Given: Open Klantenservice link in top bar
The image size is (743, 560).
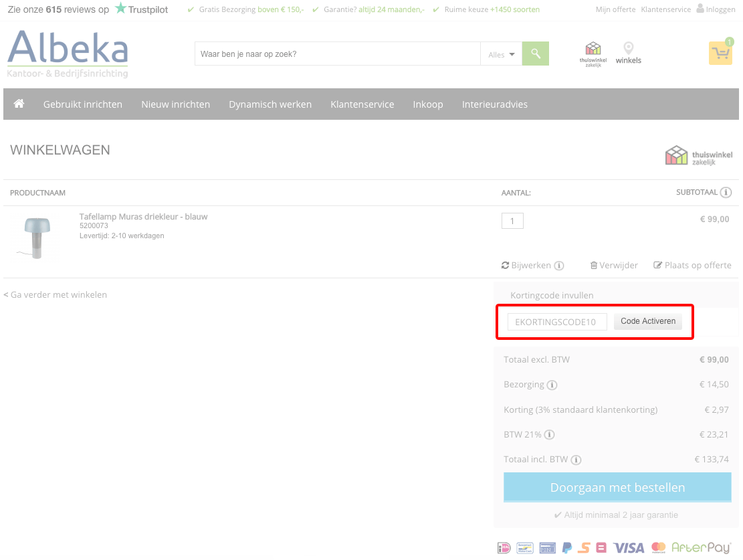Looking at the screenshot, I should point(666,9).
